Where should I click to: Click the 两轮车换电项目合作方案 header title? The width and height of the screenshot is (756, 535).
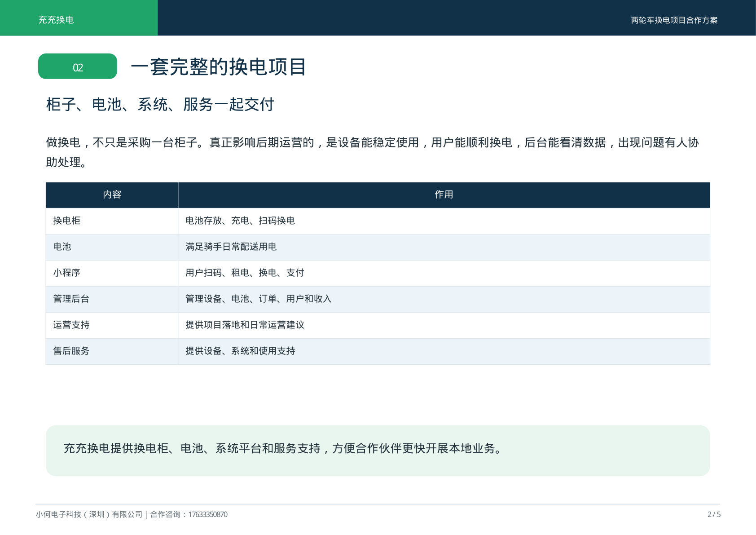coord(674,20)
